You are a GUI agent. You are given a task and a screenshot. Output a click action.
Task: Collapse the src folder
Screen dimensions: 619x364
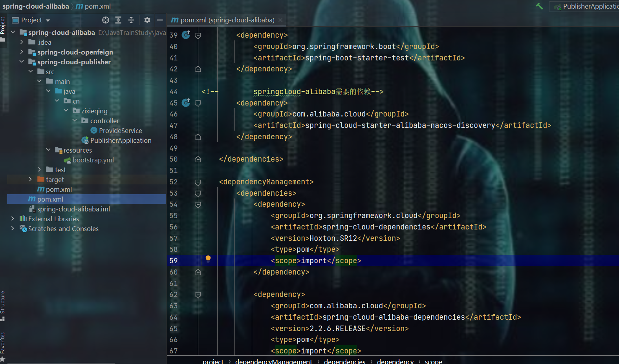31,71
